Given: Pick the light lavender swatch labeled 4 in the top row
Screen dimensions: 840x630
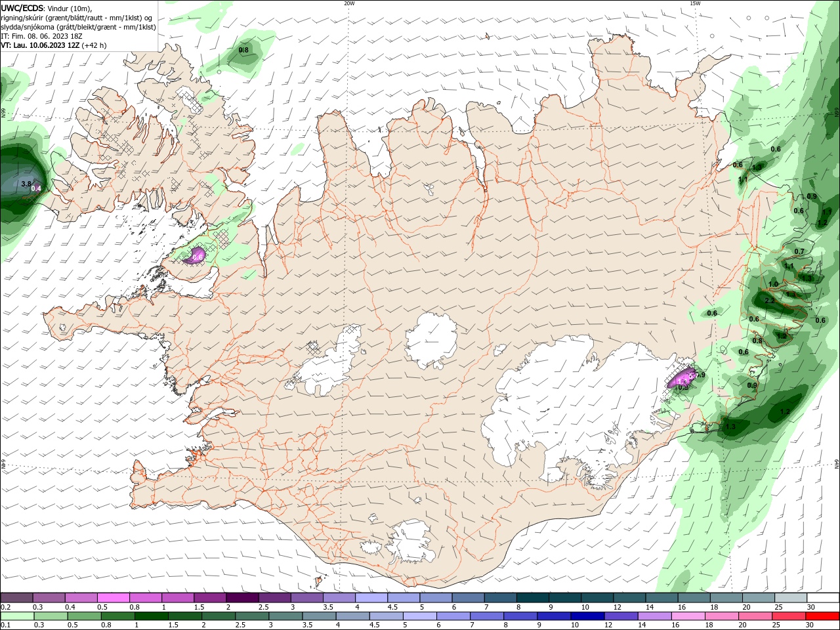Looking at the screenshot, I should [371, 598].
